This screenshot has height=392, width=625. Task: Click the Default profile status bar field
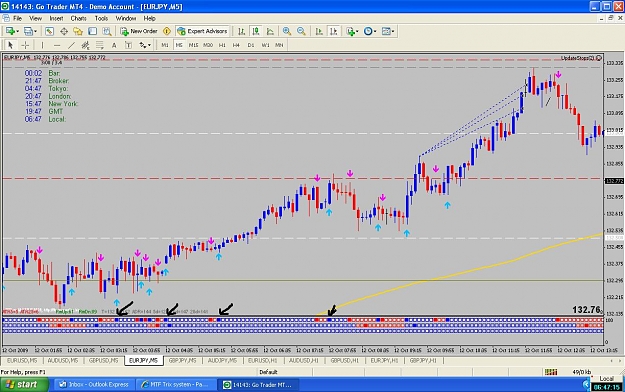[268, 372]
